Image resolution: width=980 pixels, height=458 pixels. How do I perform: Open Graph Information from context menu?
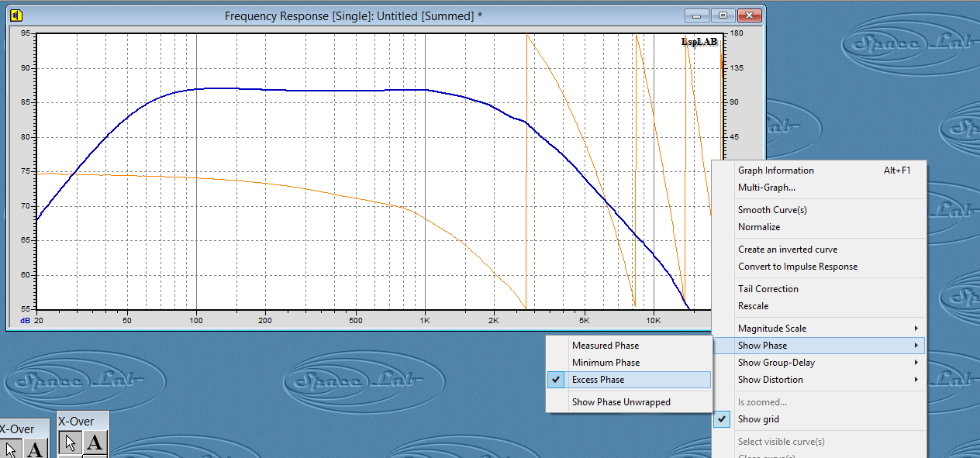pyautogui.click(x=820, y=170)
